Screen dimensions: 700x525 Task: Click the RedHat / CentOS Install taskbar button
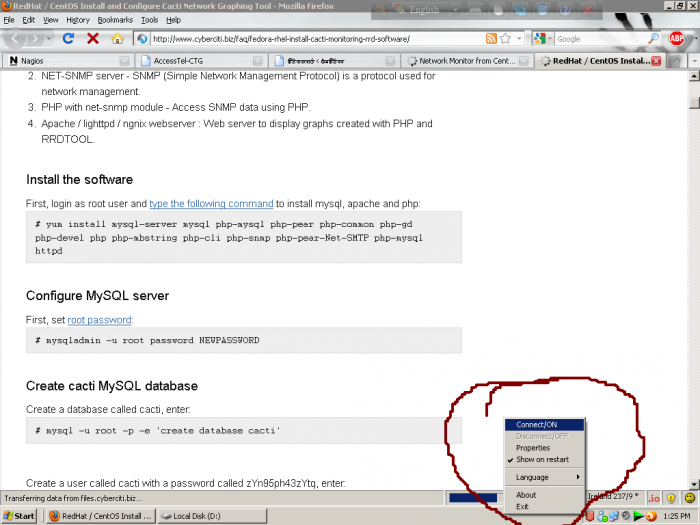pos(101,516)
